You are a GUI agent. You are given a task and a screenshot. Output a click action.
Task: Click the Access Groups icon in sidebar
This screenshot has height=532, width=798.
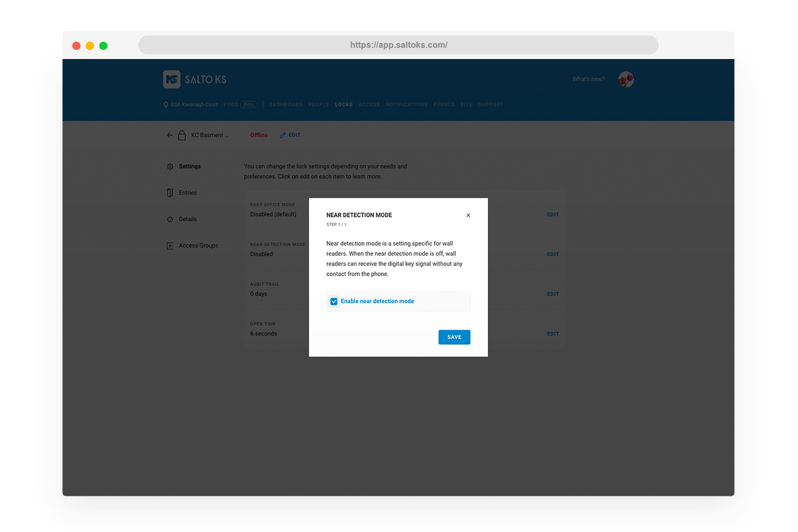170,246
